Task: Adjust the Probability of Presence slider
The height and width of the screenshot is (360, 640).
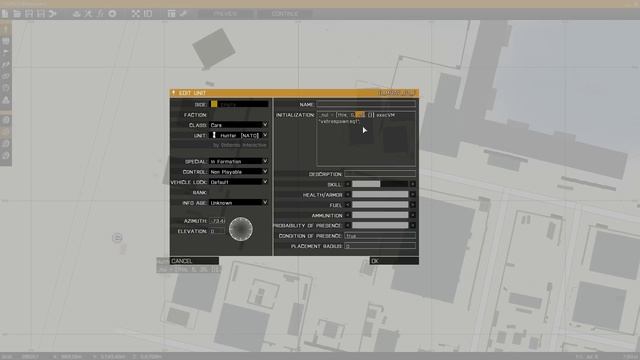Action: pos(380,225)
